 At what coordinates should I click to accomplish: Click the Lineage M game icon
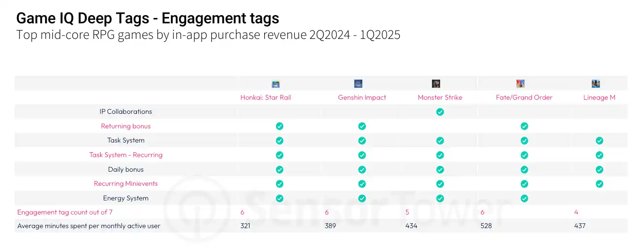[596, 84]
